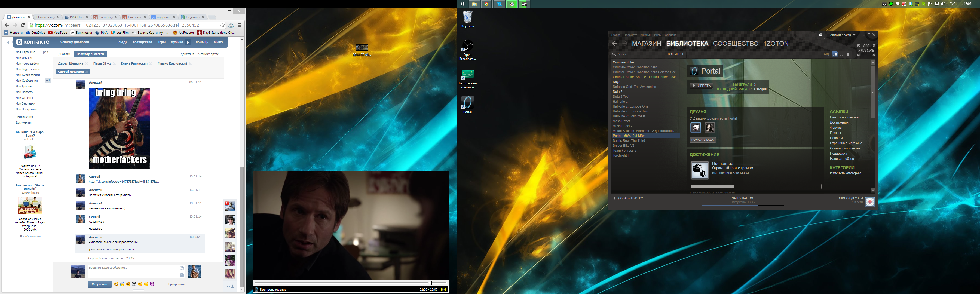Attach photo using camera icon in message box
Image resolution: width=980 pixels, height=294 pixels.
tap(182, 275)
